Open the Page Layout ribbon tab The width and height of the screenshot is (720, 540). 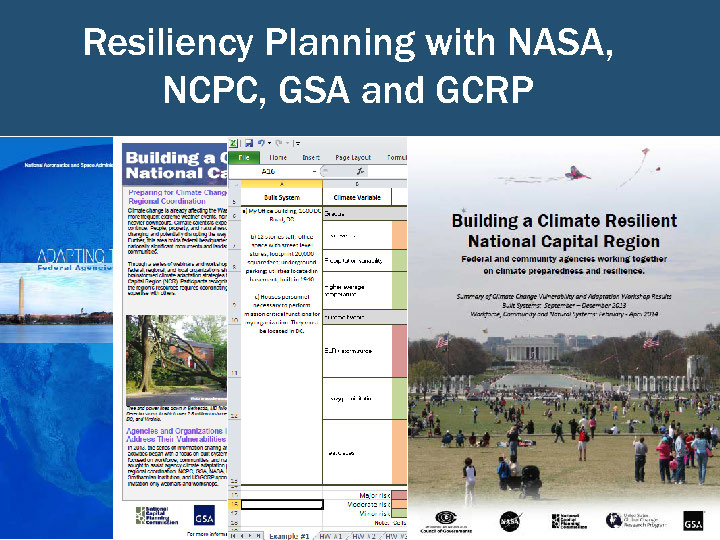[x=353, y=157]
